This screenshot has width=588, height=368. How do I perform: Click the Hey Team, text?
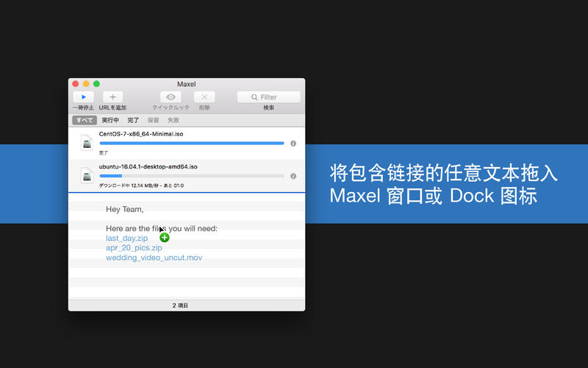[125, 209]
